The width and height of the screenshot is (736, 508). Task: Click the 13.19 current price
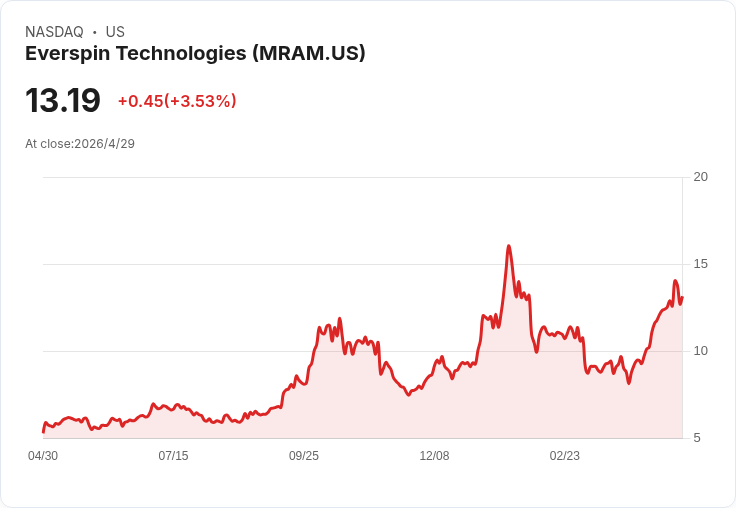point(63,100)
